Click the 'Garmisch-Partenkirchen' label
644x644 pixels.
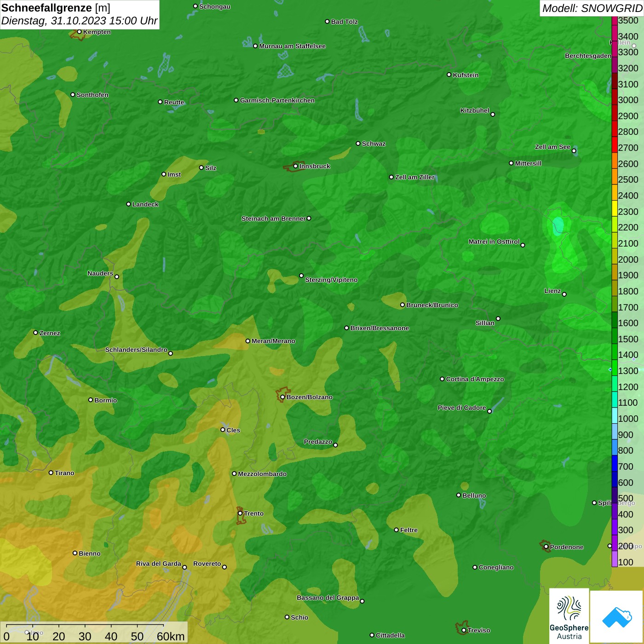[x=277, y=100]
